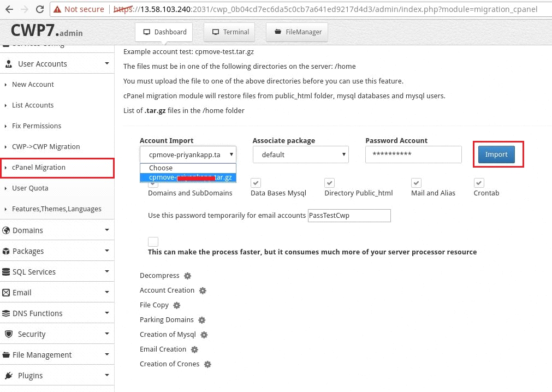552x392 pixels.
Task: Open the Associate package dropdown
Action: pos(300,154)
